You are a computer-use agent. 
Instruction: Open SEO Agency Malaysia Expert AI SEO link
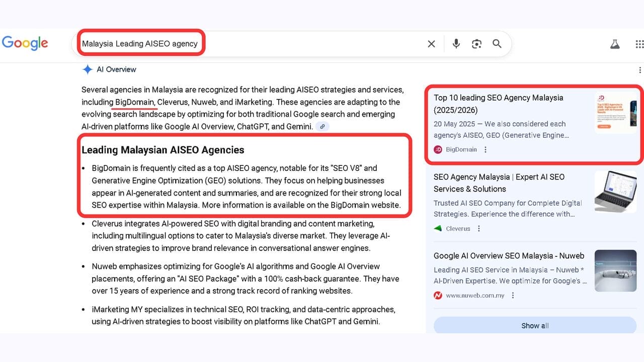pos(499,183)
